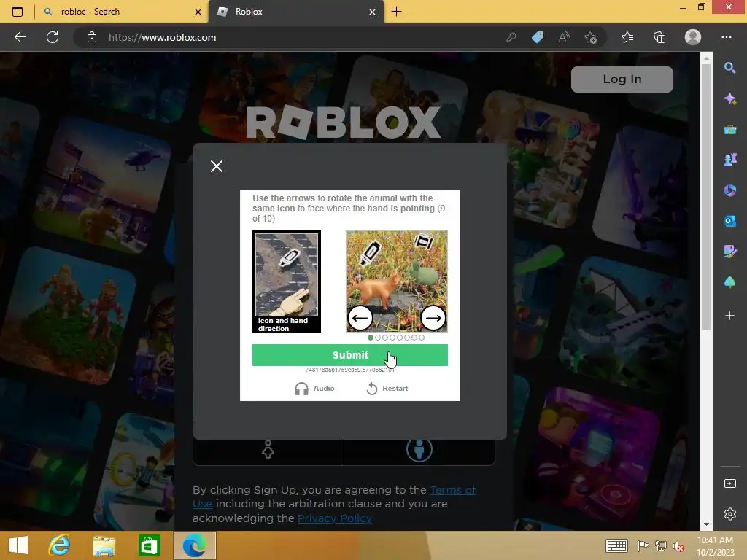
Task: Open sidebar Search
Action: point(729,68)
